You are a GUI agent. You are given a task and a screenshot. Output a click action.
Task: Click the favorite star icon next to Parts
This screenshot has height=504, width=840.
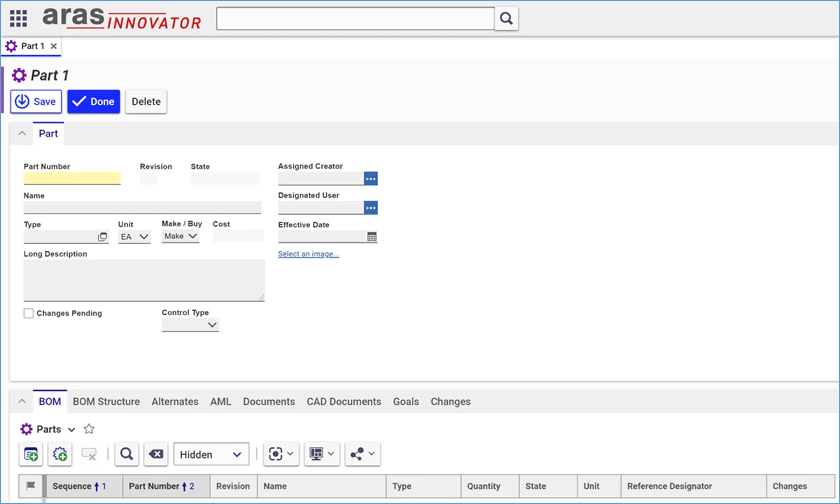coord(89,429)
